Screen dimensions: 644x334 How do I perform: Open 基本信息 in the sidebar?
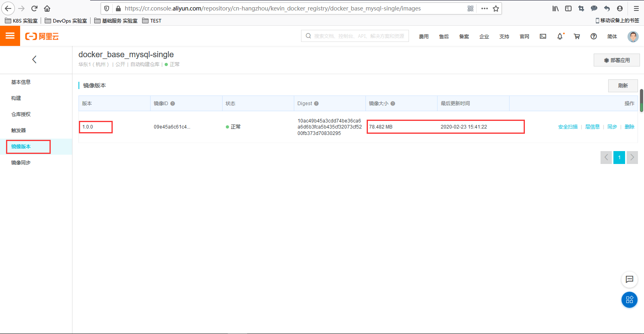click(x=21, y=82)
